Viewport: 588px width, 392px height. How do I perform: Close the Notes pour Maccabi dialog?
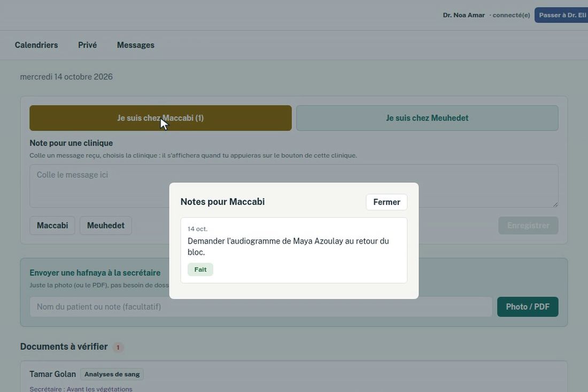point(386,202)
